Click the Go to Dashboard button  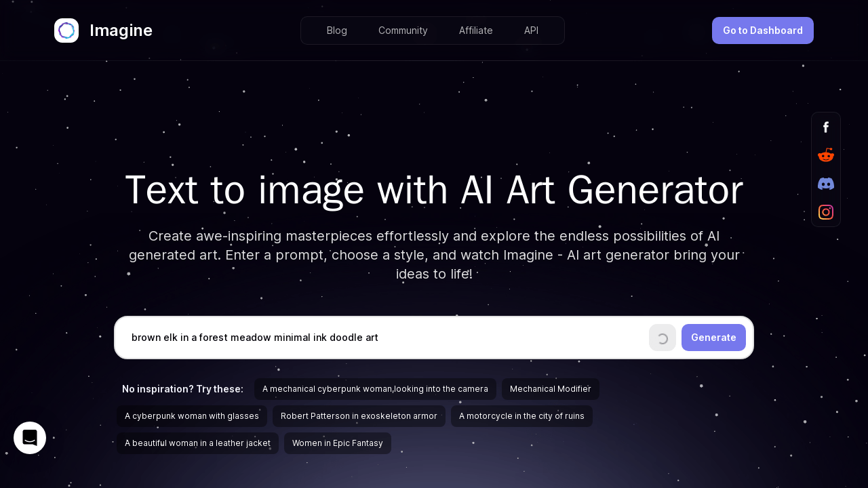pos(763,30)
